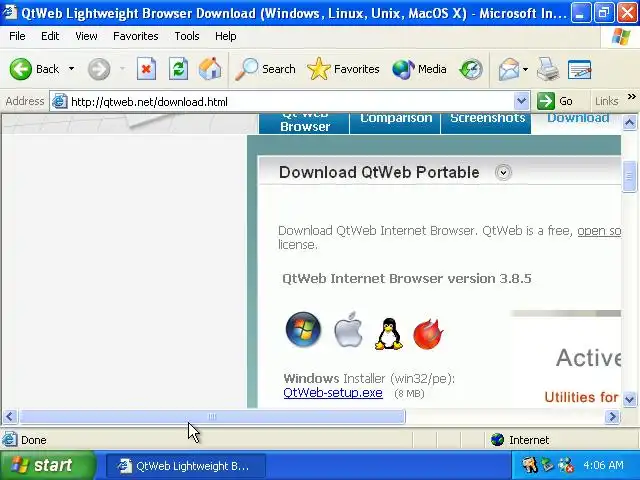Click the Print icon

pos(548,69)
